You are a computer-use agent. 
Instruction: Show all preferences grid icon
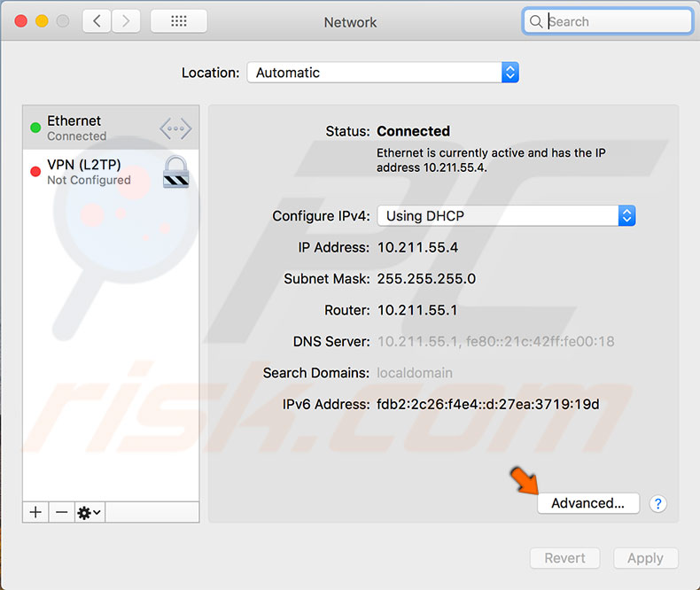click(x=179, y=21)
